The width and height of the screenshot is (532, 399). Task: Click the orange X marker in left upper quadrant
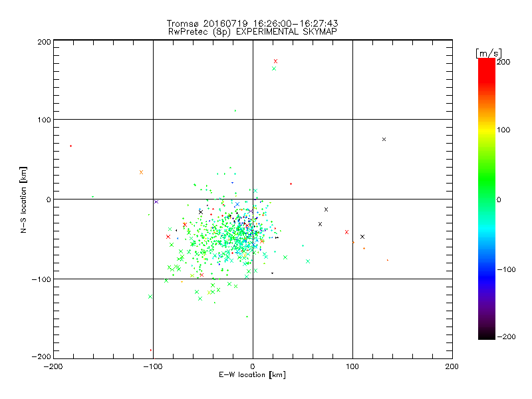pos(141,172)
